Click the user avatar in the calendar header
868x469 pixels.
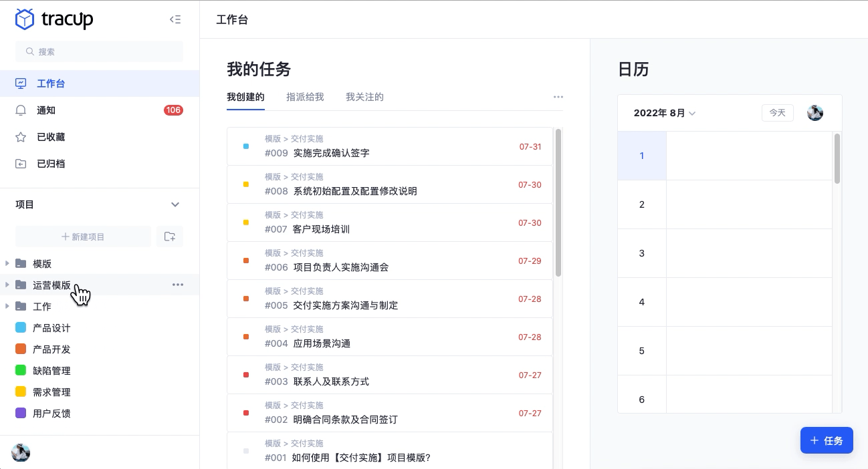[815, 113]
